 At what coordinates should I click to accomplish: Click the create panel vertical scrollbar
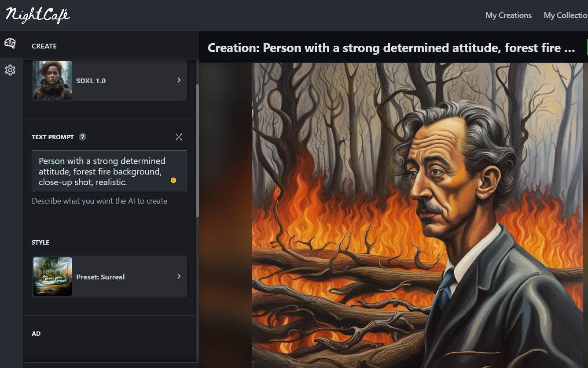[x=197, y=150]
